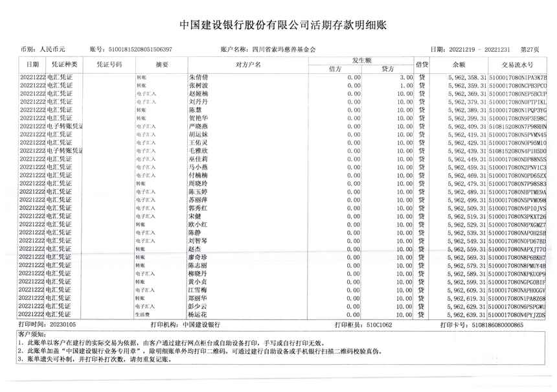Click notice item 1 about 手写或自行打印无效
Viewport: 557px width, 392px height.
171,343
